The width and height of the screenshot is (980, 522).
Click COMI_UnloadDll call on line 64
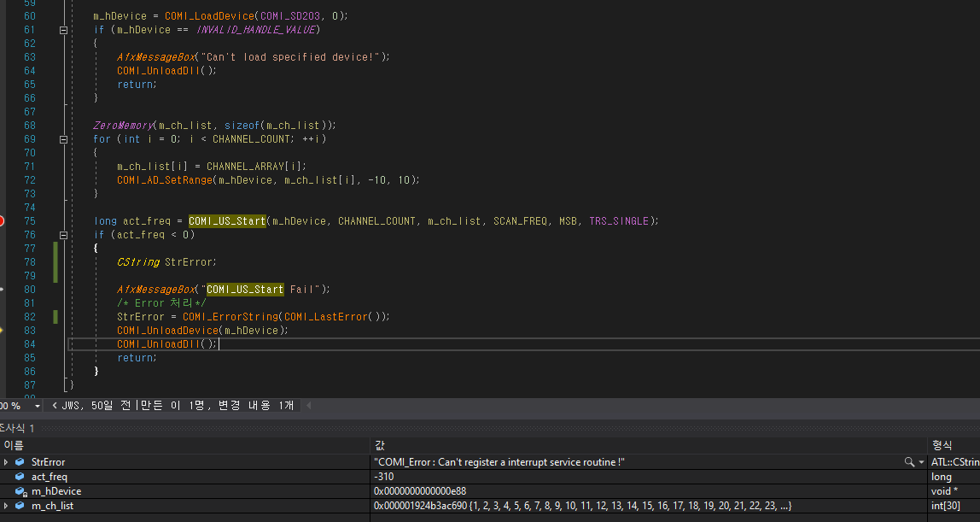point(159,71)
